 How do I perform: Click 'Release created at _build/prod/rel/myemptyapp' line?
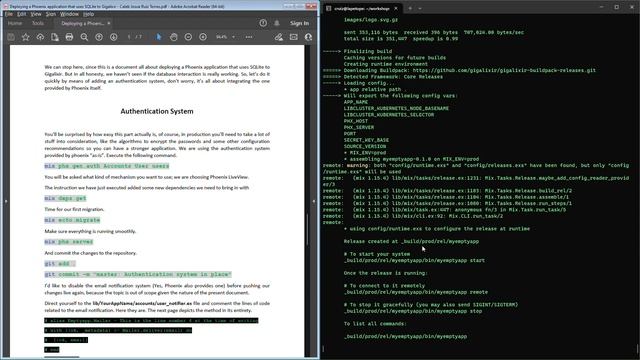pos(411,241)
